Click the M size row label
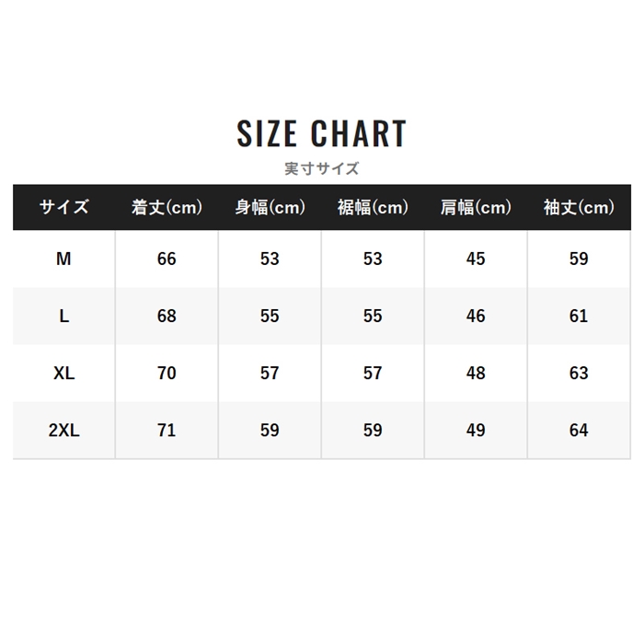The image size is (644, 644). [63, 259]
